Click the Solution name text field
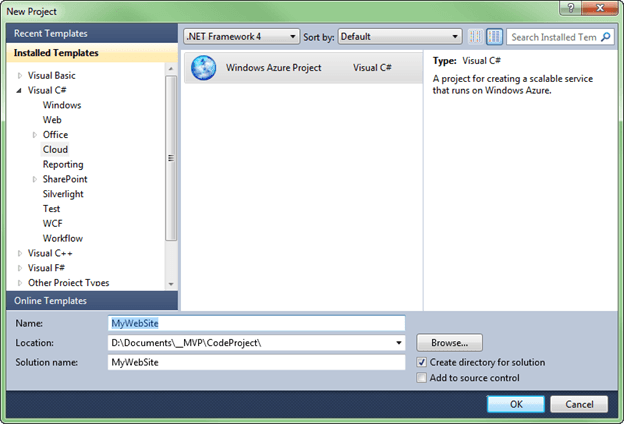The height and width of the screenshot is (424, 624). pos(255,362)
